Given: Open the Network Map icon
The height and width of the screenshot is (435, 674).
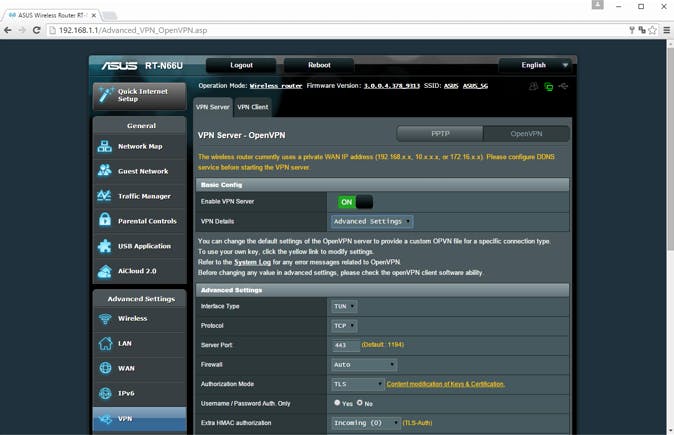Looking at the screenshot, I should coord(104,146).
